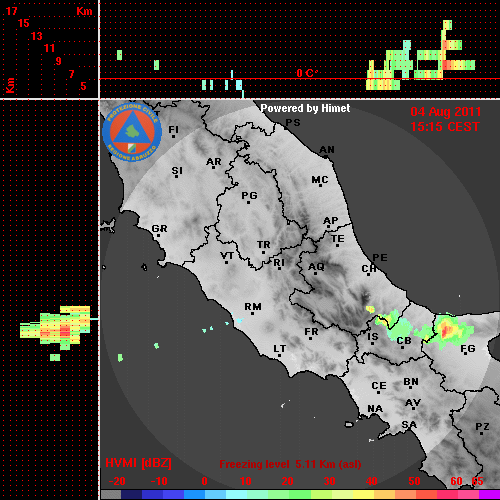Click the green echo cell near CB
Image resolution: width=500 pixels, height=500 pixels.
(x=400, y=328)
